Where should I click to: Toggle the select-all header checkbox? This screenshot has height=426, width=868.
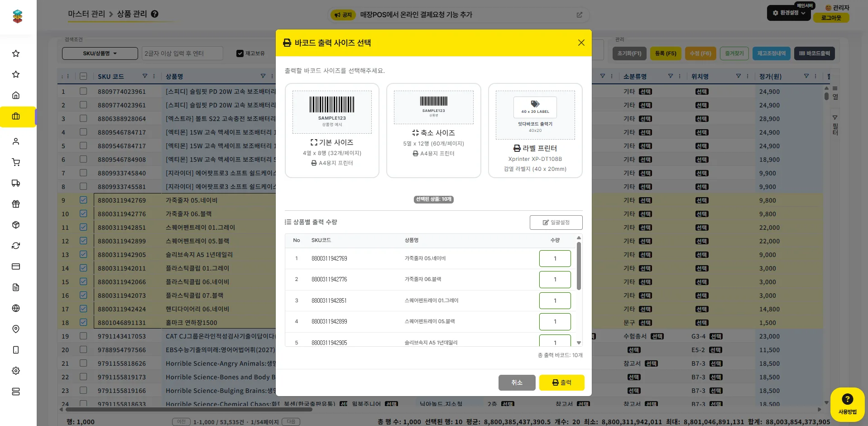(x=83, y=76)
